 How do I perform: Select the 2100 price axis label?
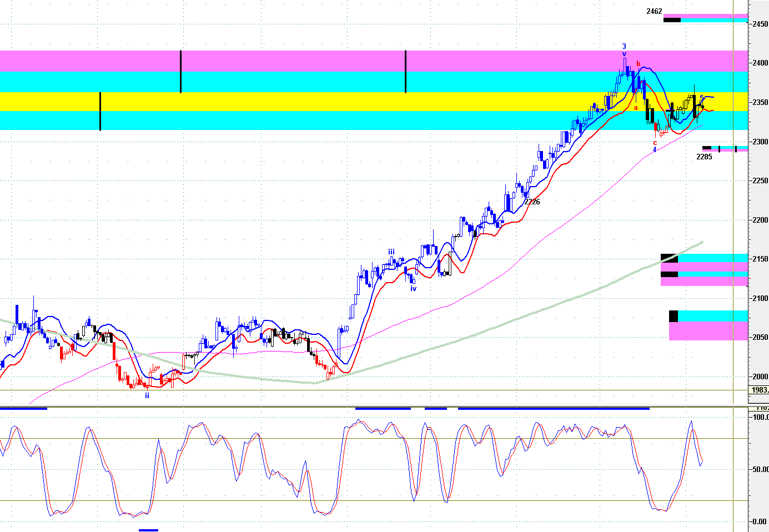[x=760, y=298]
